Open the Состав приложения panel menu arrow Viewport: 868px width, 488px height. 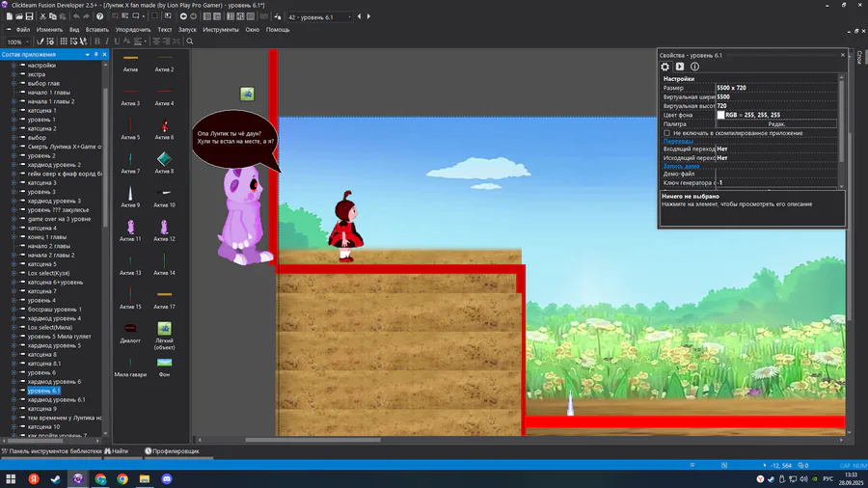[x=88, y=54]
